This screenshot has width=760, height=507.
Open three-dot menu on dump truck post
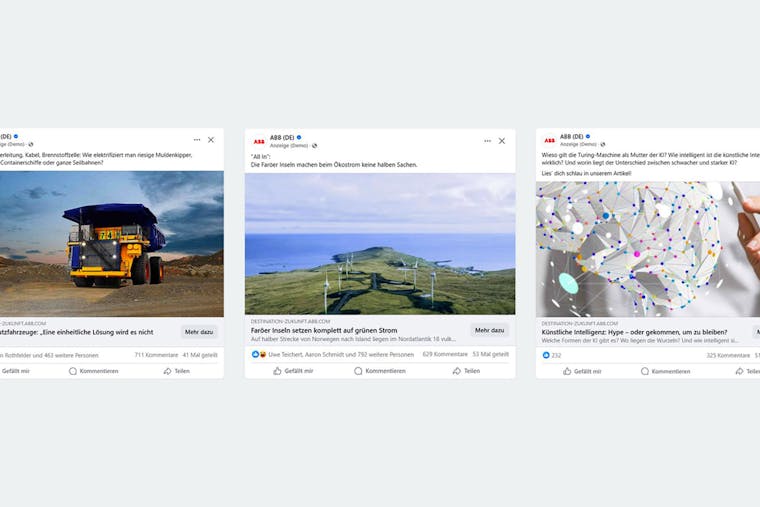197,140
